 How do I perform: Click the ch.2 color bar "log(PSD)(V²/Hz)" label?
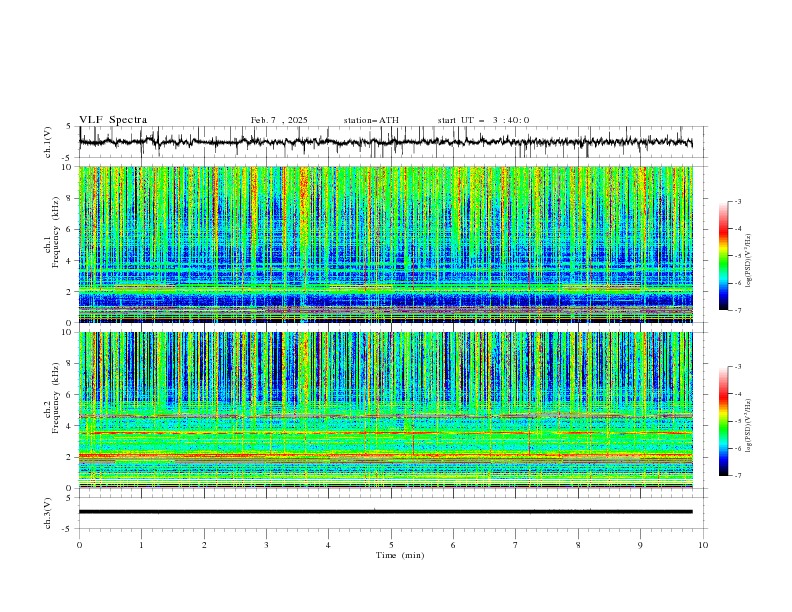748,426
